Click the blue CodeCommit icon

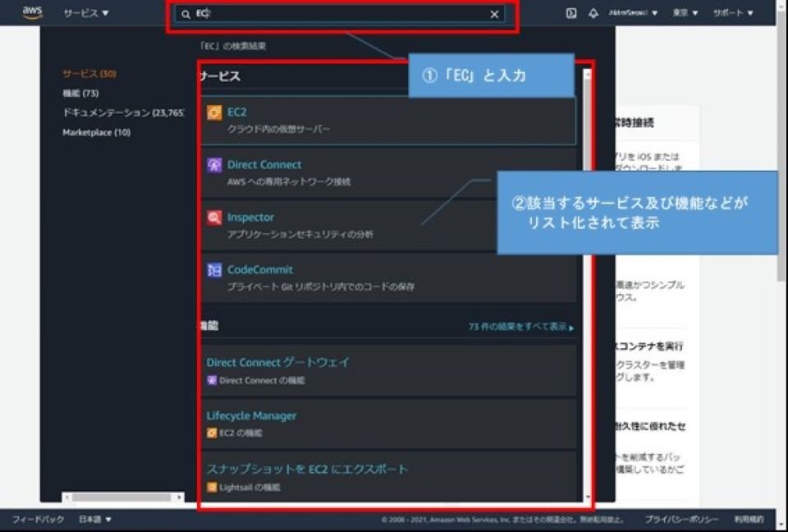click(x=214, y=270)
